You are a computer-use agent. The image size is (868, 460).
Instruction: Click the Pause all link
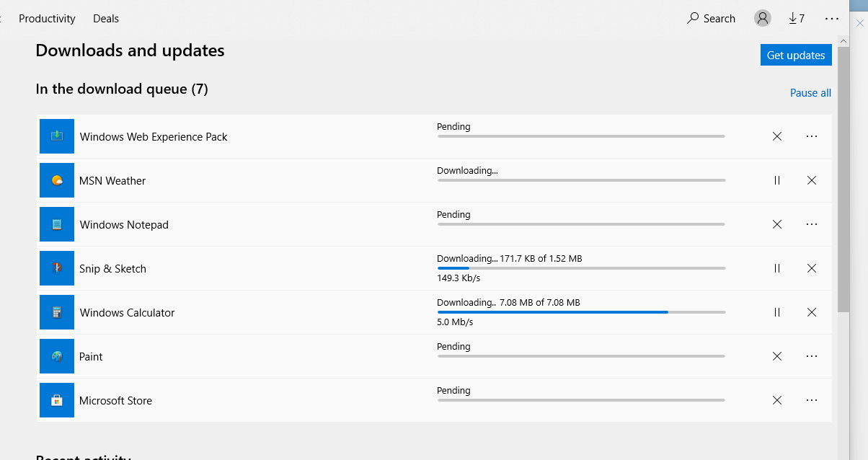pos(810,93)
